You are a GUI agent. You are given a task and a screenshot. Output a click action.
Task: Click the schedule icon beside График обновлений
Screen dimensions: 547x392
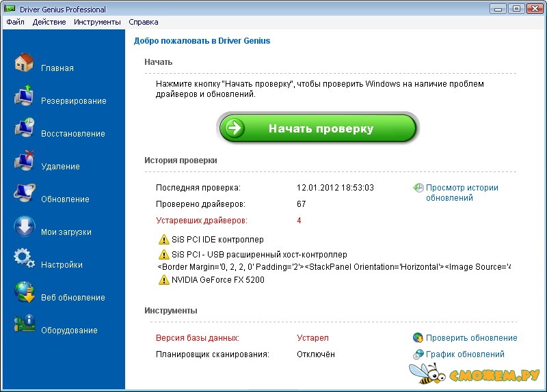418,354
